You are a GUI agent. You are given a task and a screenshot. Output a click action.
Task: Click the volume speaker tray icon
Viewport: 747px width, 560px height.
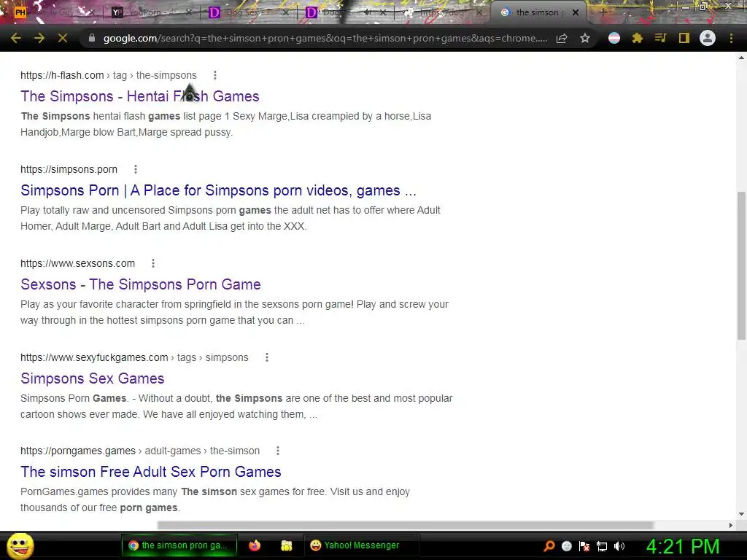click(x=619, y=546)
